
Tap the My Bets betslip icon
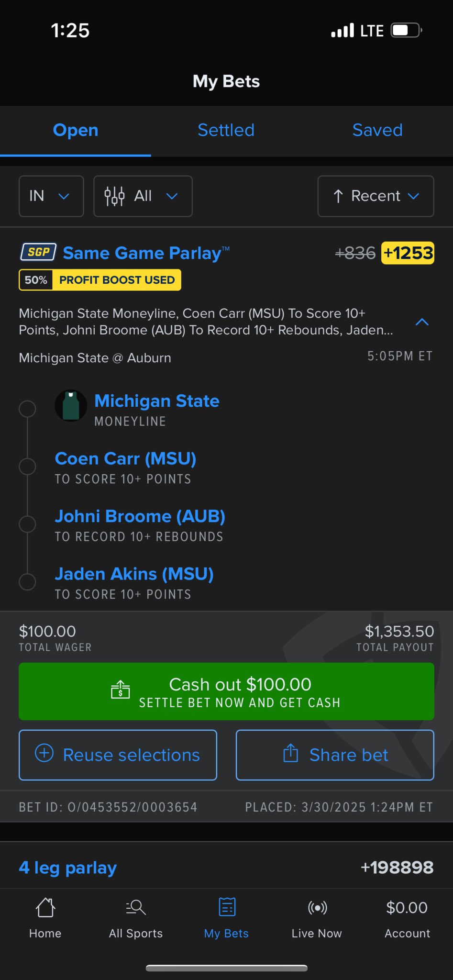click(x=226, y=907)
